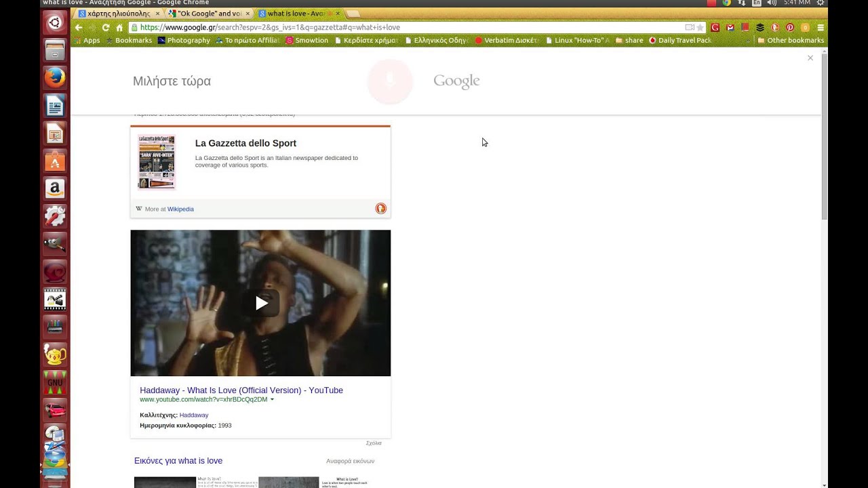The width and height of the screenshot is (868, 488).
Task: Click the Σχόλια feedback link
Action: (374, 443)
